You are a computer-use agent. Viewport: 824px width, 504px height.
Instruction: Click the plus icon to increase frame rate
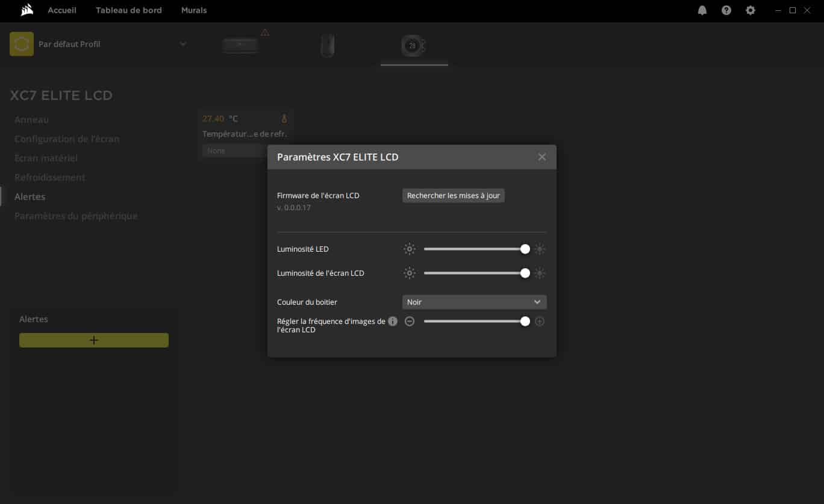(x=540, y=322)
